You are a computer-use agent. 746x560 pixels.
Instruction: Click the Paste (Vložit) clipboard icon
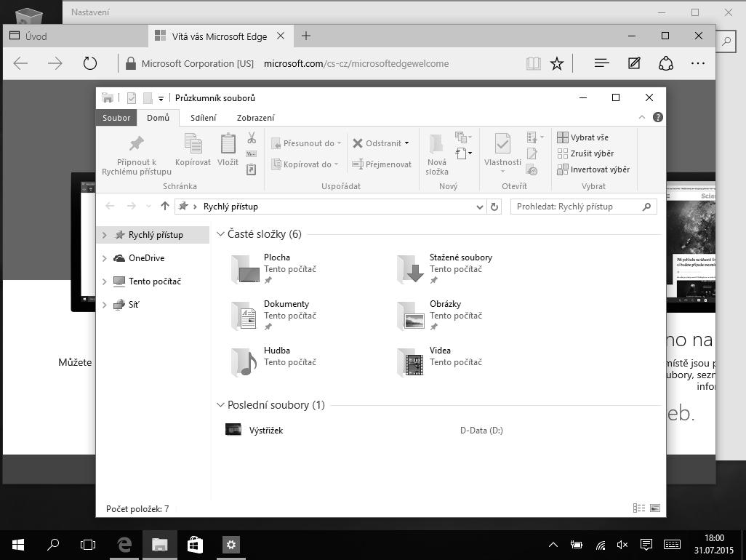[x=228, y=145]
